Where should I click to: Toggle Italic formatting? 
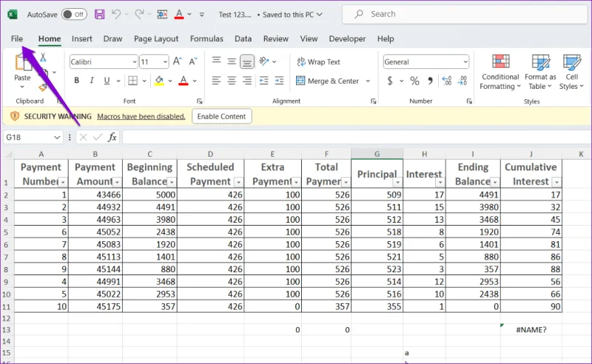tap(91, 81)
